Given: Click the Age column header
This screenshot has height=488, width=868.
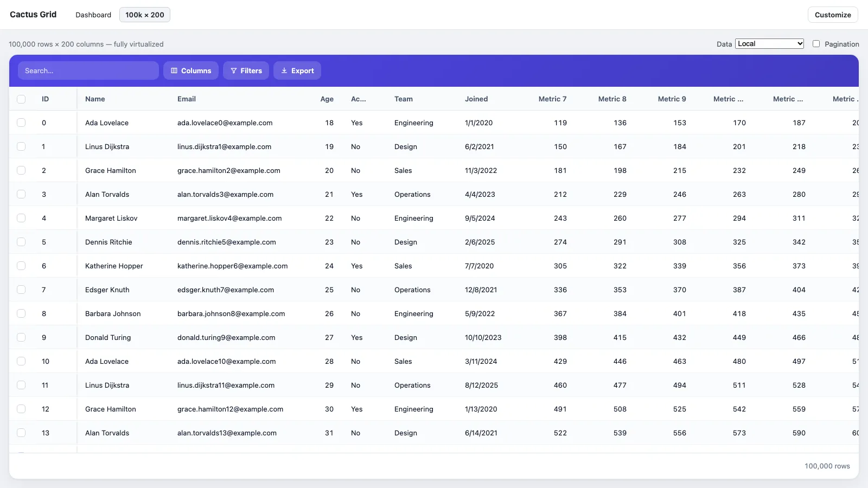Looking at the screenshot, I should click(327, 99).
